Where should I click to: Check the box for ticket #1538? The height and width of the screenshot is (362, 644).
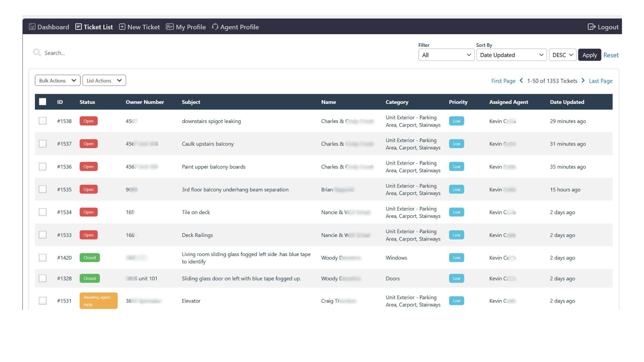(43, 121)
